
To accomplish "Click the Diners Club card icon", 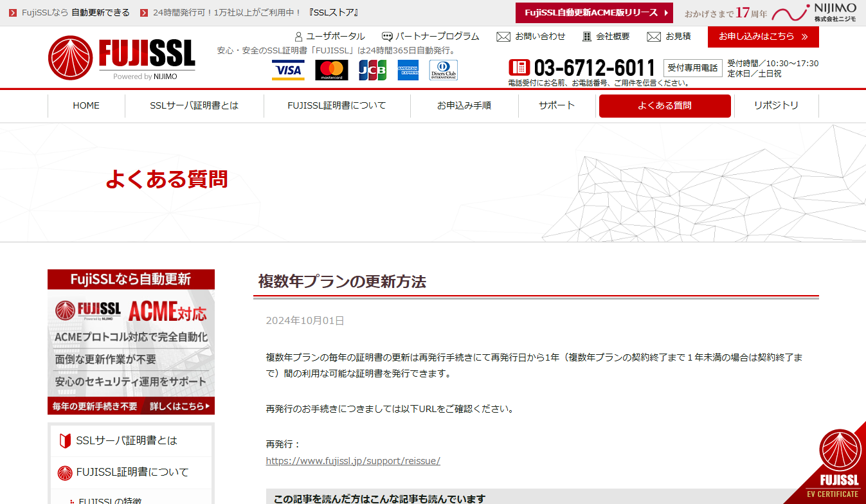I will tap(444, 70).
